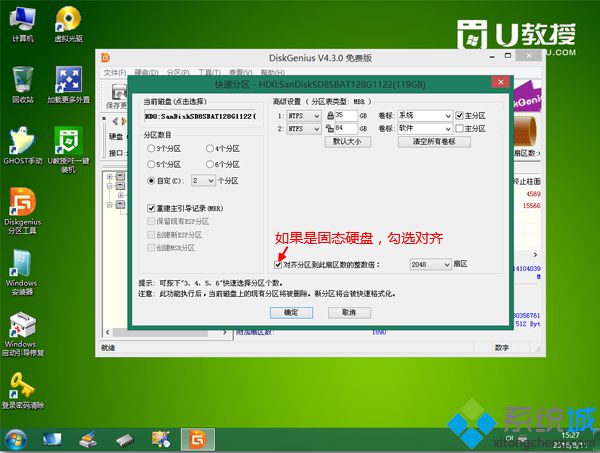Close the disk panel with the small x

point(104,119)
